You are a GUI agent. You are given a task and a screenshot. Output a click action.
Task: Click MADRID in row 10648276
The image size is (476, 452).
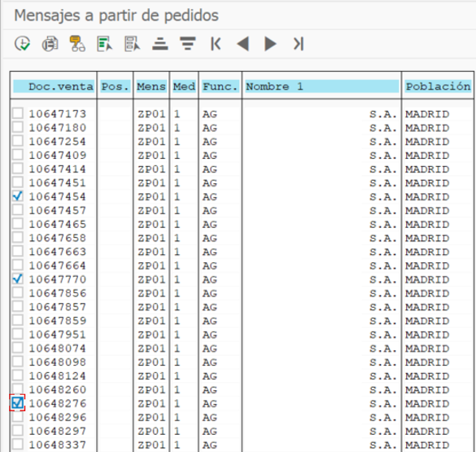tap(427, 404)
